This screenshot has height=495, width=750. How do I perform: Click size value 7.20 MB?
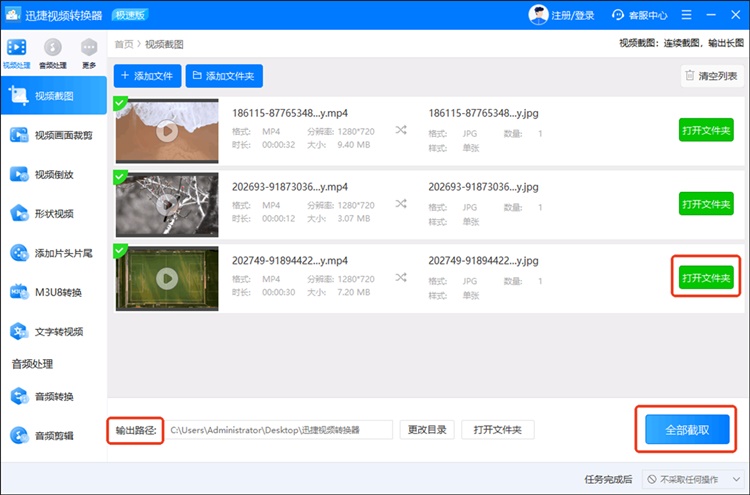pos(353,292)
